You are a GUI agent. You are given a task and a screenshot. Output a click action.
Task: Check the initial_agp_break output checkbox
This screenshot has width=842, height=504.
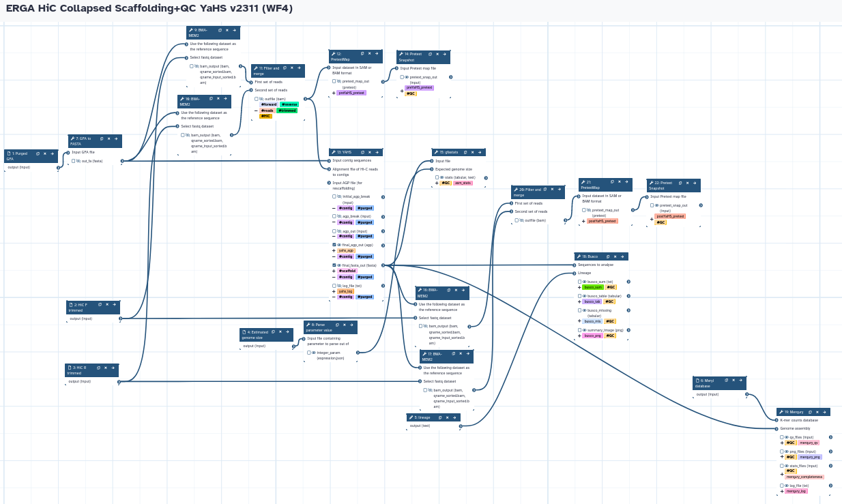(x=334, y=196)
